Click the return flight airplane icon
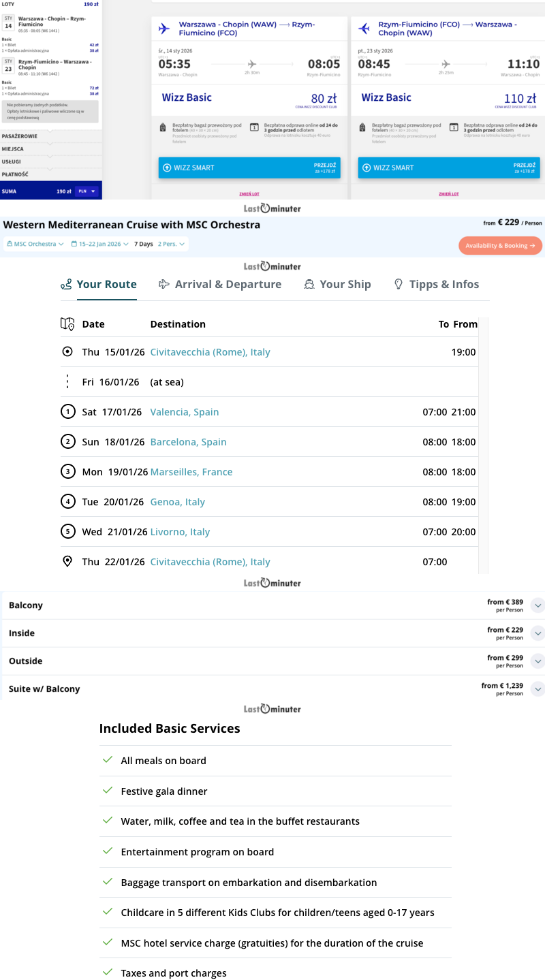The height and width of the screenshot is (980, 545). [x=364, y=29]
